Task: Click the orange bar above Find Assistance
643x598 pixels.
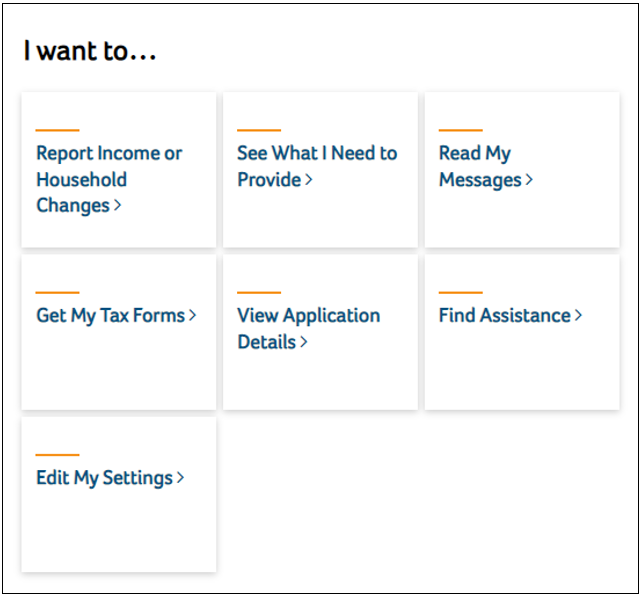Action: coord(460,292)
